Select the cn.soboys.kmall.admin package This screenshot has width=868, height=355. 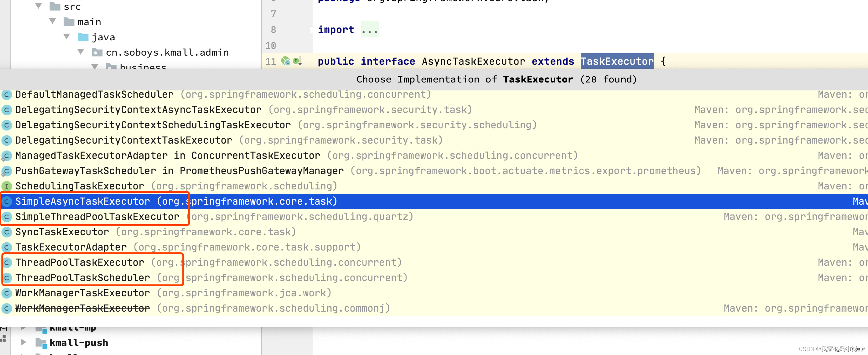tap(167, 53)
